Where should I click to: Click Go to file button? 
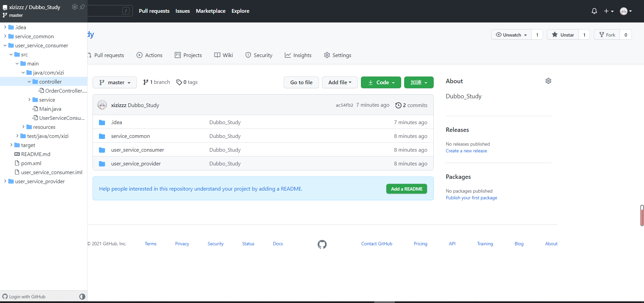[301, 82]
